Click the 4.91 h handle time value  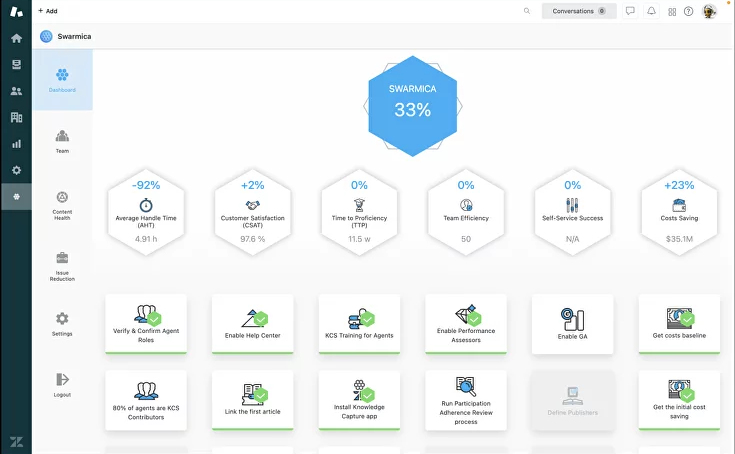146,239
